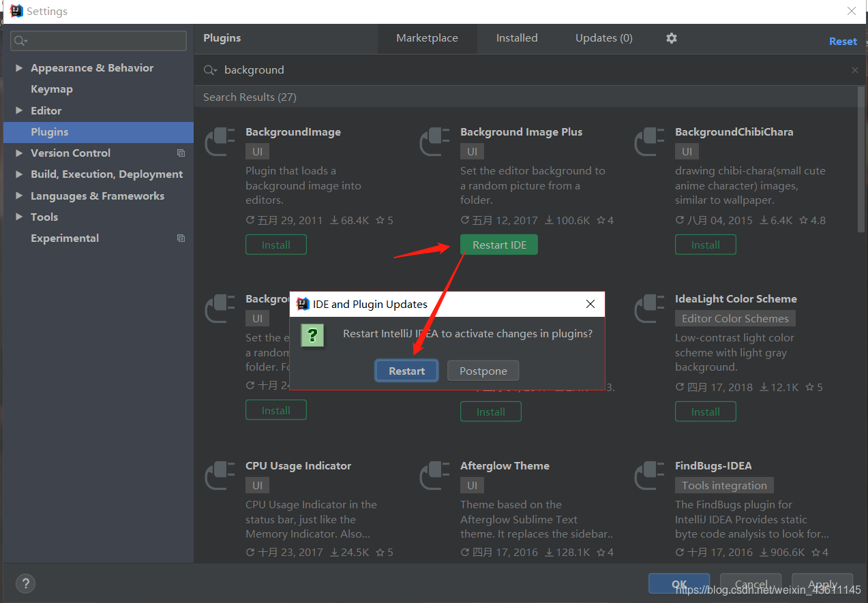Clear the plugin search field with the X

click(x=855, y=70)
